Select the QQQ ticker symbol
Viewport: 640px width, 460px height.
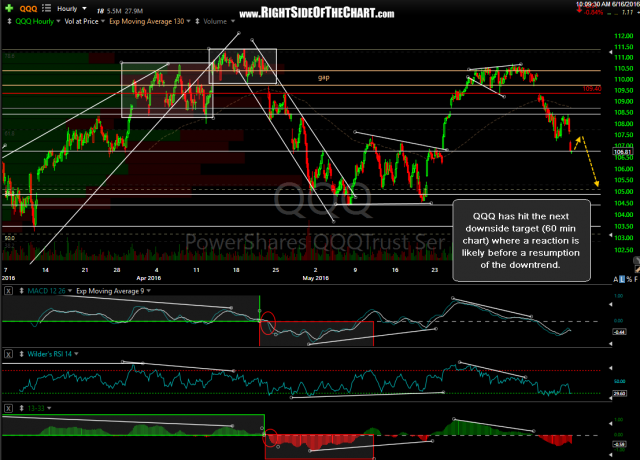click(28, 9)
